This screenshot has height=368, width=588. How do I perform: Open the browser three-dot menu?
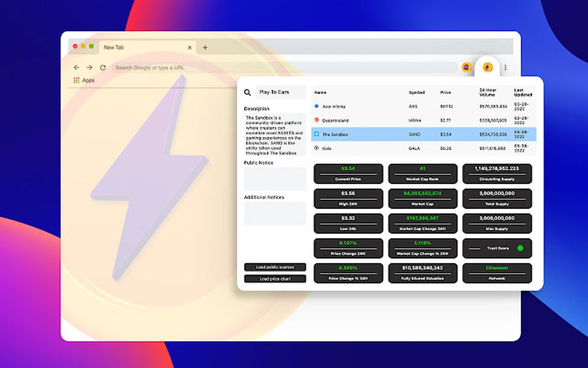tap(506, 67)
